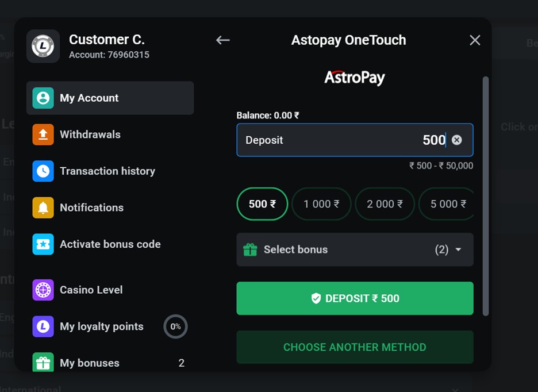
Task: Click the My loyalty points icon
Action: (43, 326)
